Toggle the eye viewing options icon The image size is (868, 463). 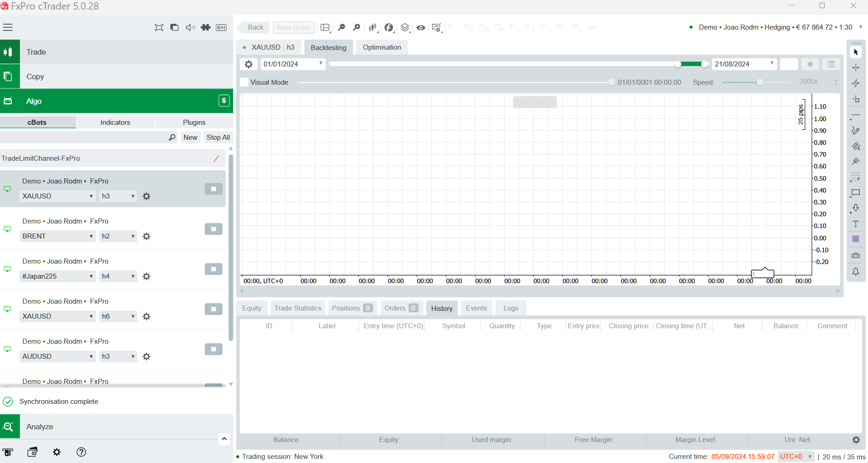pos(421,27)
